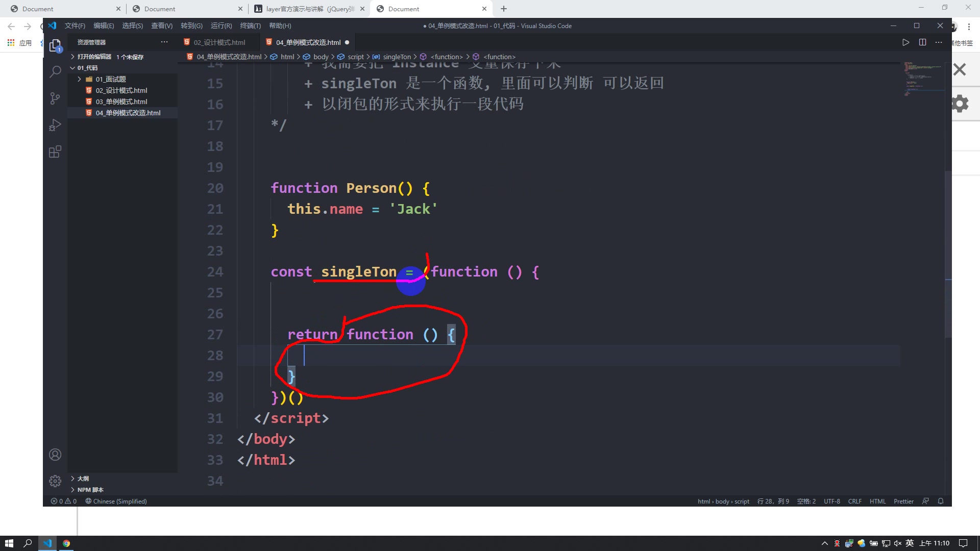This screenshot has height=551, width=980.
Task: Open the notifications bell in status bar
Action: coord(941,501)
